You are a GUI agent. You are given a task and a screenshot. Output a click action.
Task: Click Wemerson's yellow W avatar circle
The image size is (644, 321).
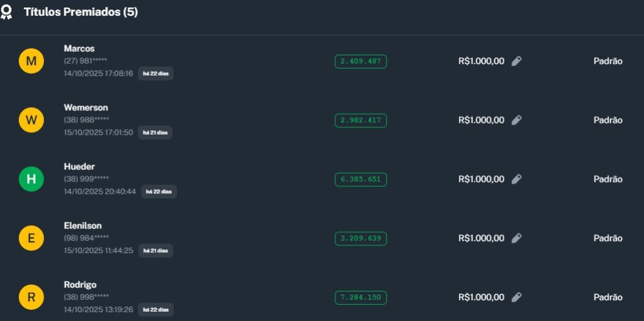click(31, 120)
